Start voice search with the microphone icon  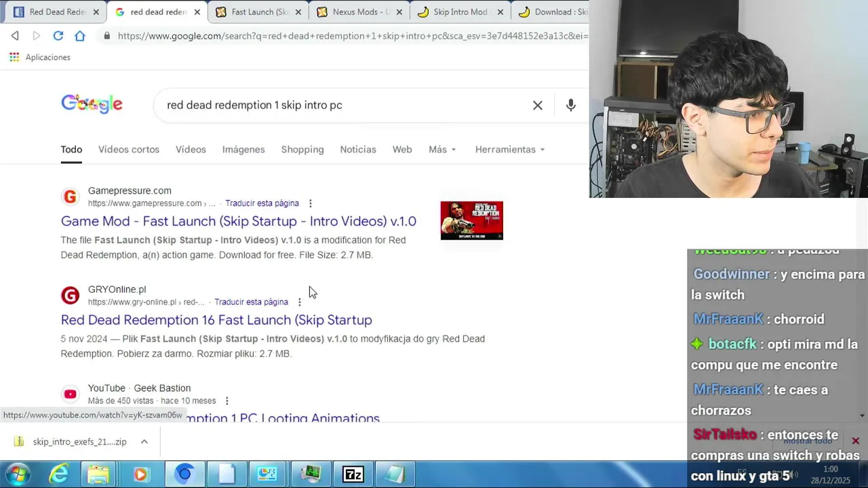[571, 105]
